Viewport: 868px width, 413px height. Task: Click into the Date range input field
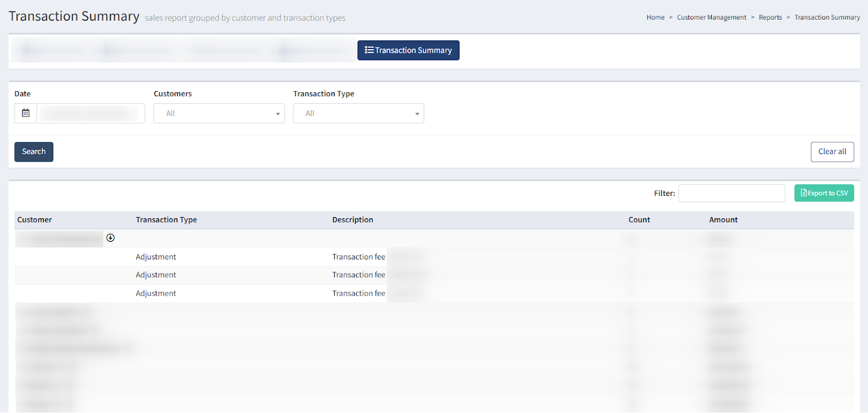[x=91, y=113]
